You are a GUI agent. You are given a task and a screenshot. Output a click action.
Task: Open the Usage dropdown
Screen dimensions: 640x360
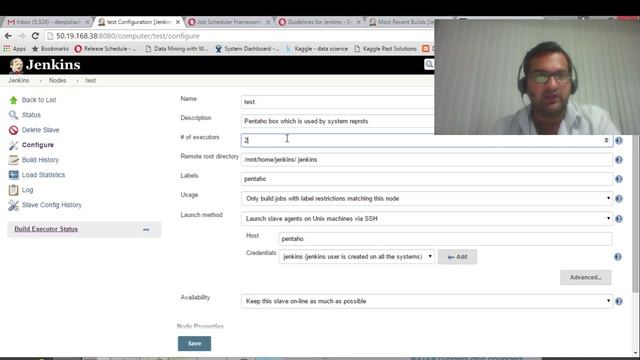tap(427, 198)
